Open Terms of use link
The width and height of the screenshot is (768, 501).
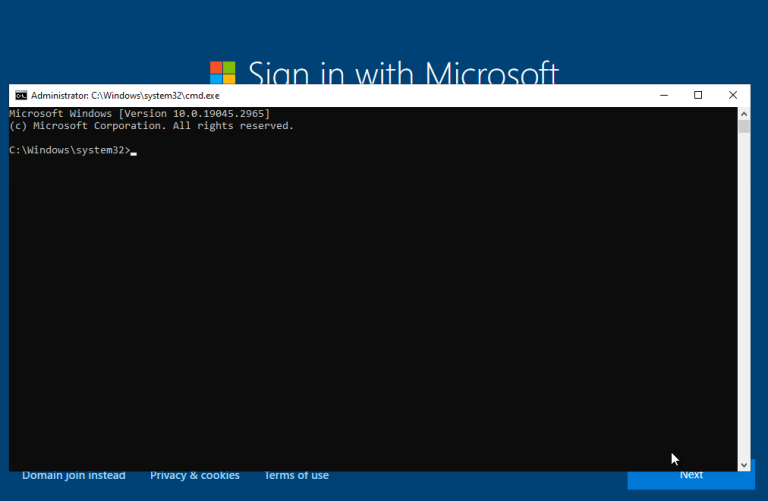(x=296, y=476)
